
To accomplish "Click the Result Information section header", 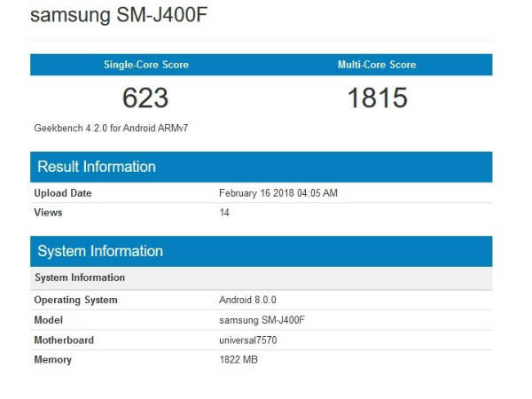I will click(262, 167).
